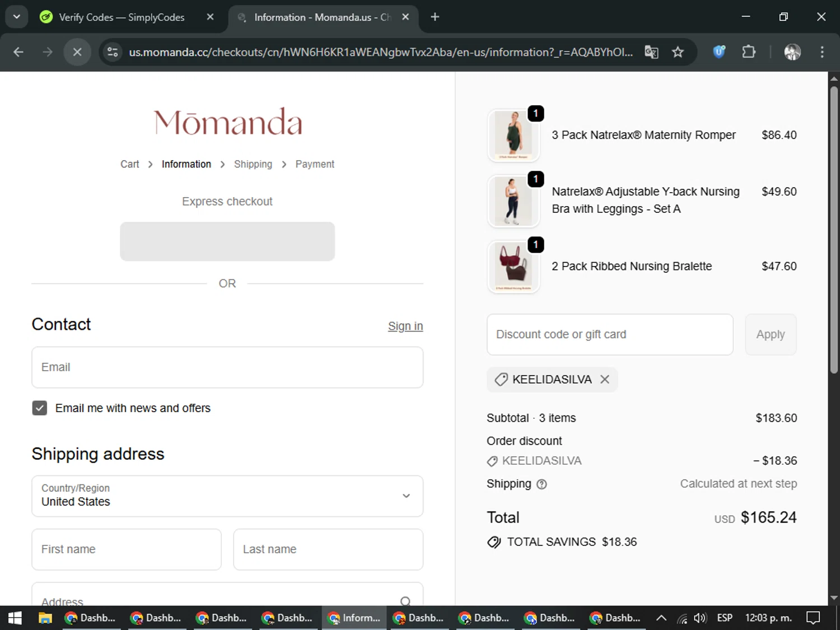Click the page vertical scrollbar thumb
The image size is (840, 630).
tap(834, 230)
